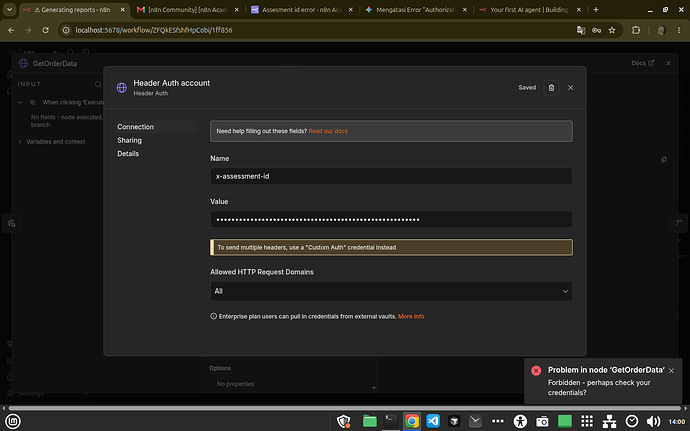This screenshot has width=690, height=431.
Task: Open a new browser tab
Action: coord(596,9)
